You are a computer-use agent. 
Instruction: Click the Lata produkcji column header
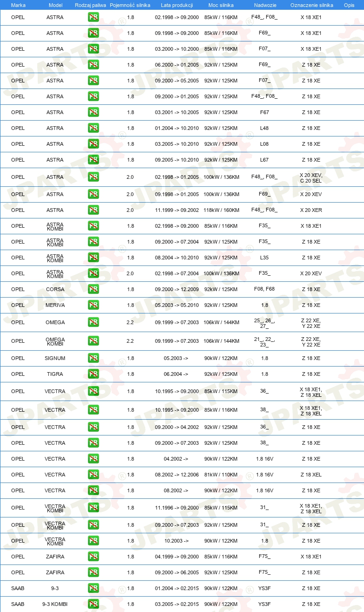(x=177, y=5)
